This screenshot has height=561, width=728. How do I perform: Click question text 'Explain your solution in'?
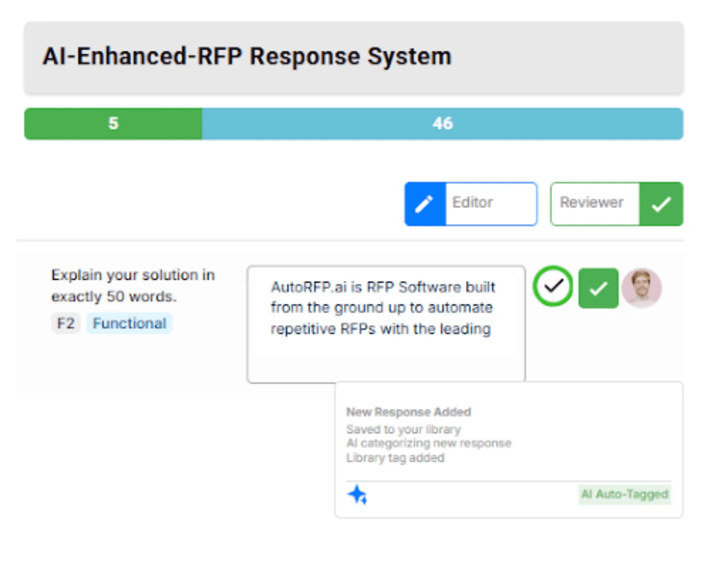coord(133,275)
